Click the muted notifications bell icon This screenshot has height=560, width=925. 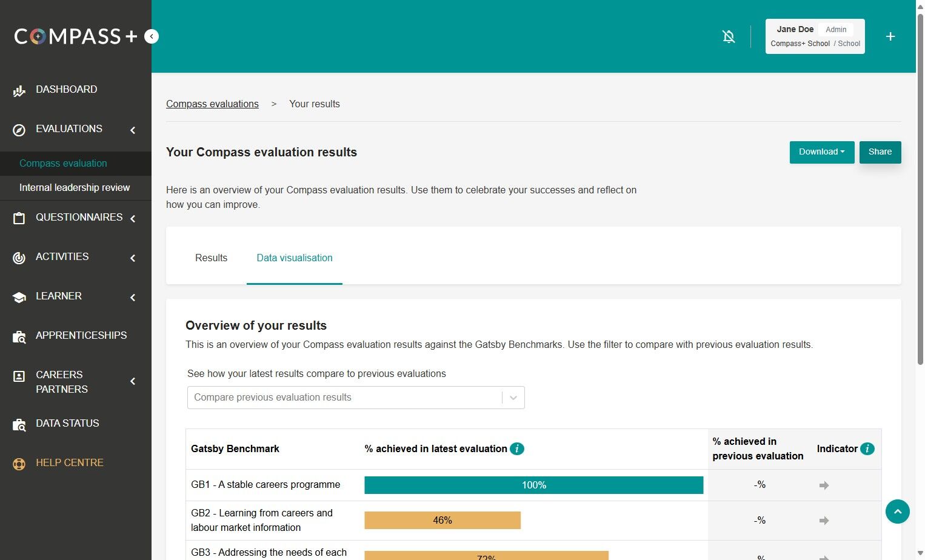(729, 36)
